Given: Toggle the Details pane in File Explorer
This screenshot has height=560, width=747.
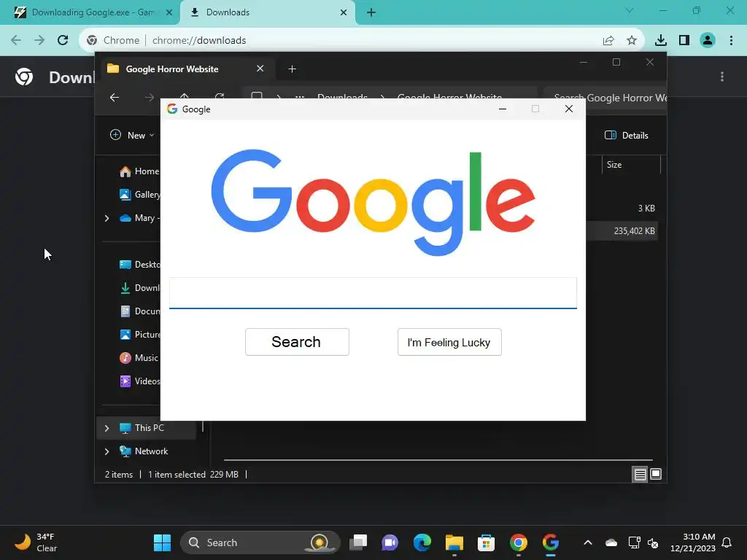Looking at the screenshot, I should (x=627, y=135).
